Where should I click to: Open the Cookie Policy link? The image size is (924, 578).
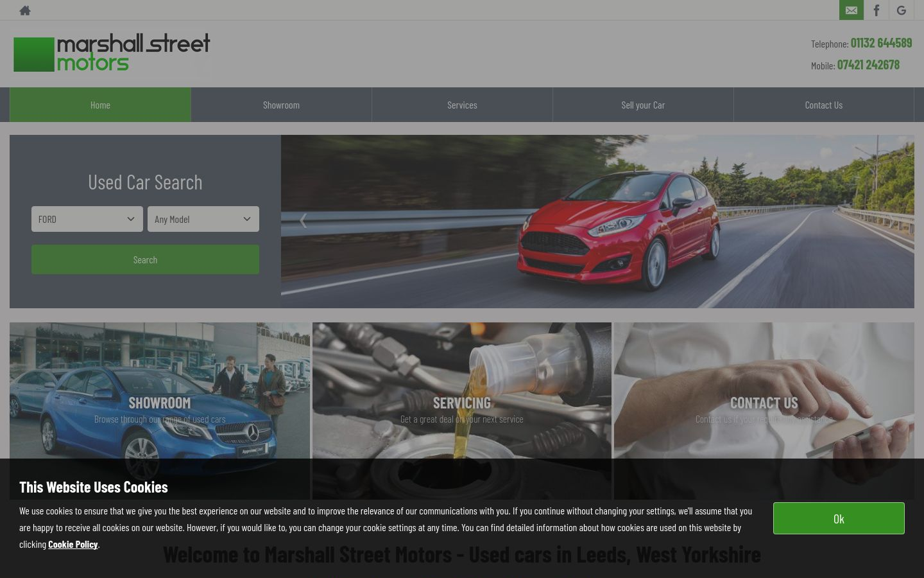tap(73, 544)
